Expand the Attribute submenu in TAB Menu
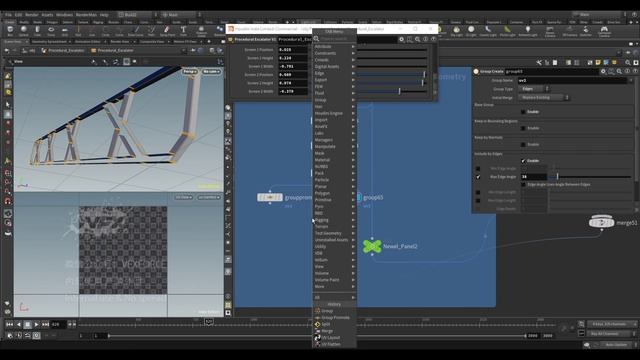This screenshot has width=640, height=360. [x=334, y=47]
